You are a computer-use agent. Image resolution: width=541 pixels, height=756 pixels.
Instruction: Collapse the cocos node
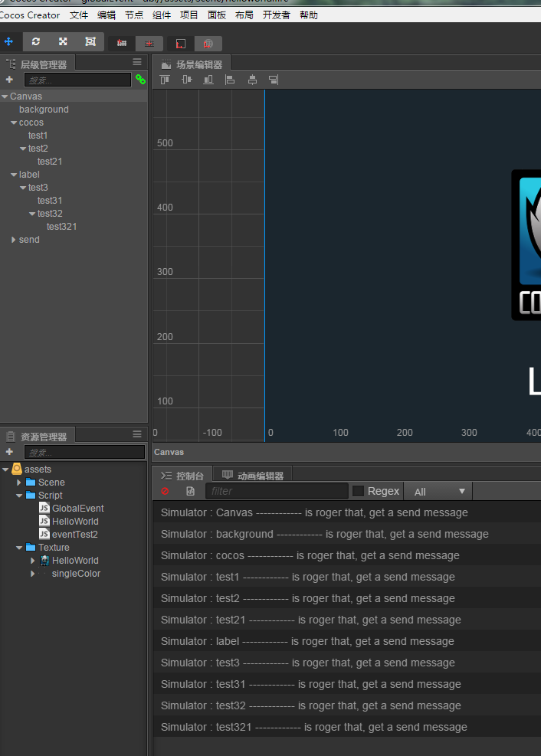(14, 123)
